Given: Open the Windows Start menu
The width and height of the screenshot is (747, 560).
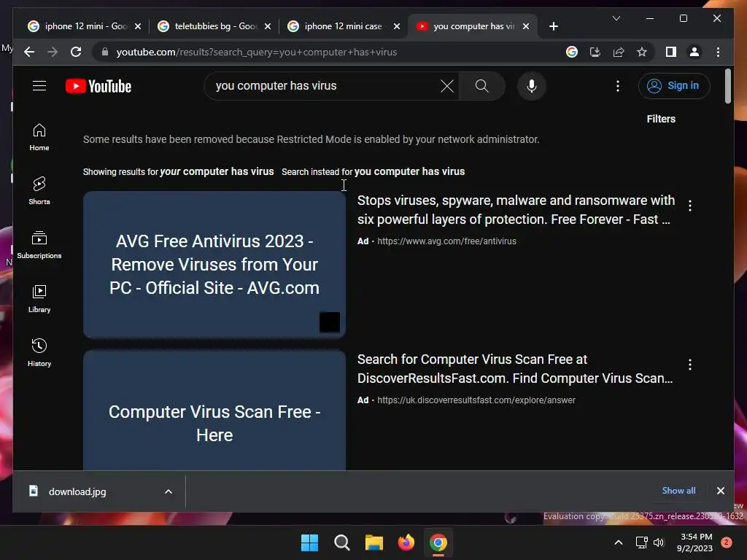Looking at the screenshot, I should (309, 542).
